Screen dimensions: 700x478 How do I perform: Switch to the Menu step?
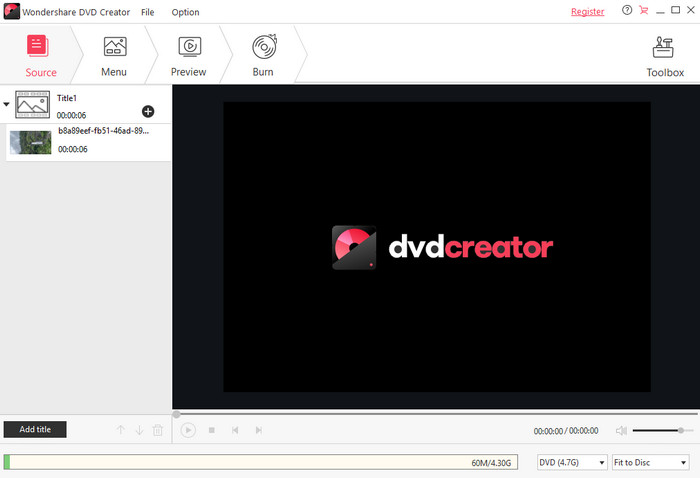(x=114, y=55)
